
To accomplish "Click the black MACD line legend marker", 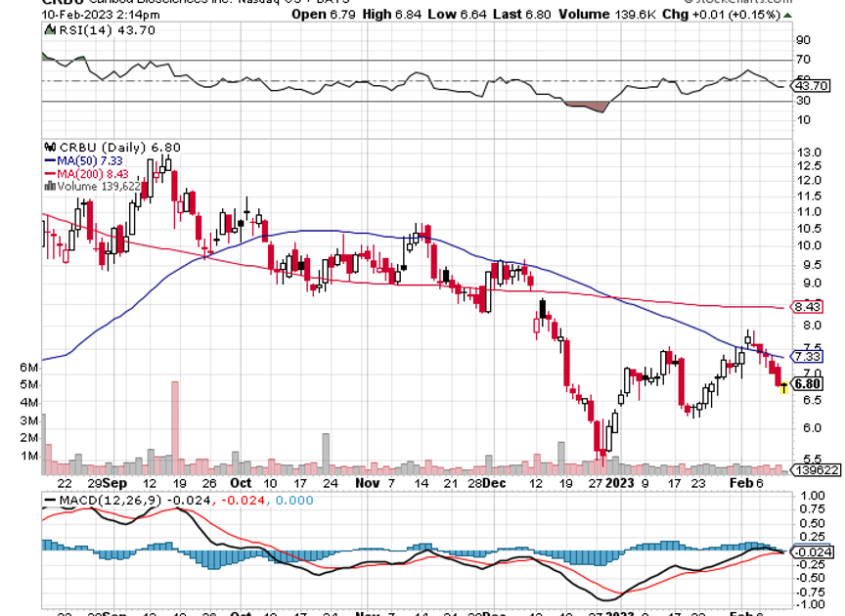I will (x=50, y=501).
